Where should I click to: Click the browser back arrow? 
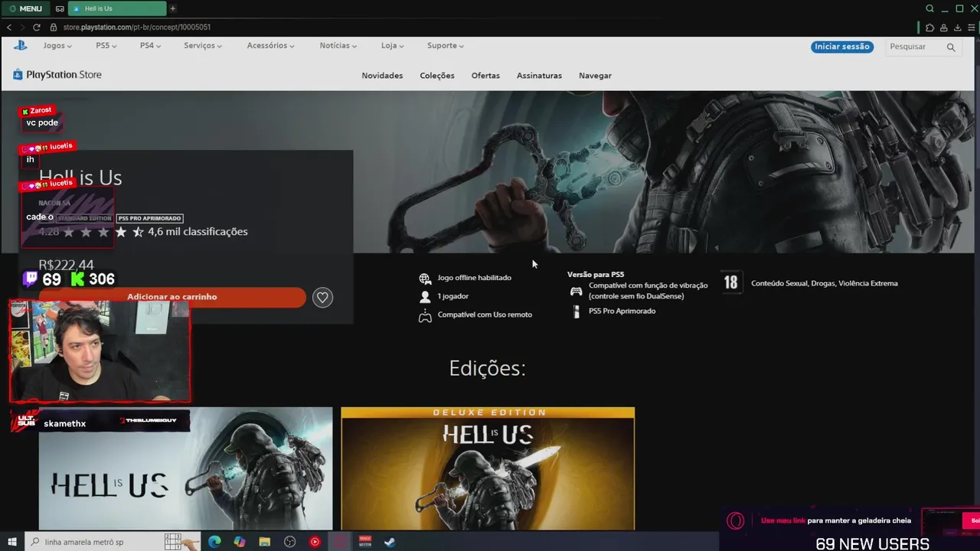pos(9,27)
